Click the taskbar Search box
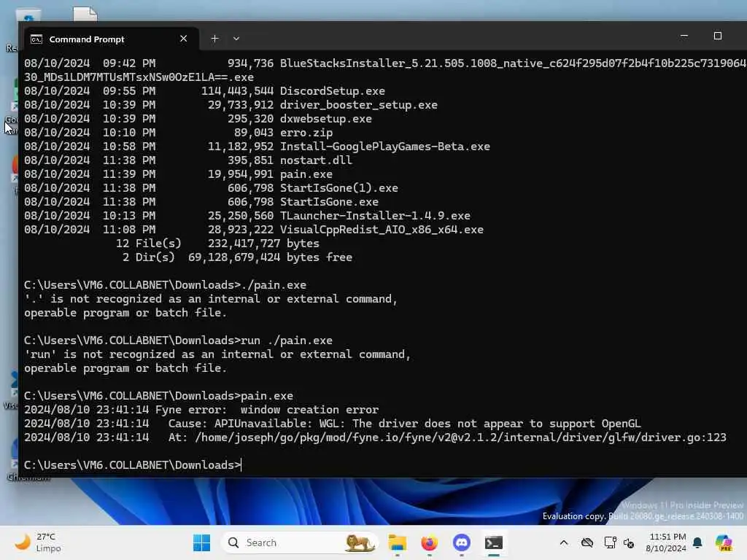 tap(300, 542)
